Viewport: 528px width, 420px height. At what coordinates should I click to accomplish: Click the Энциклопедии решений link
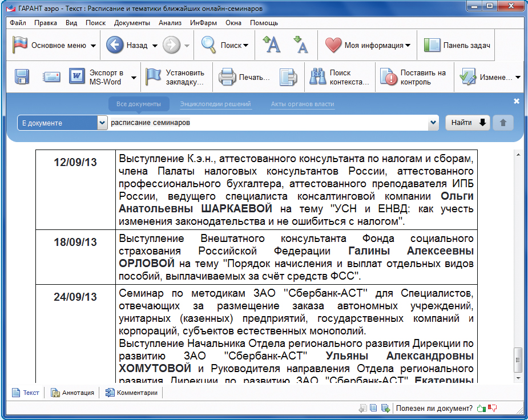point(215,104)
